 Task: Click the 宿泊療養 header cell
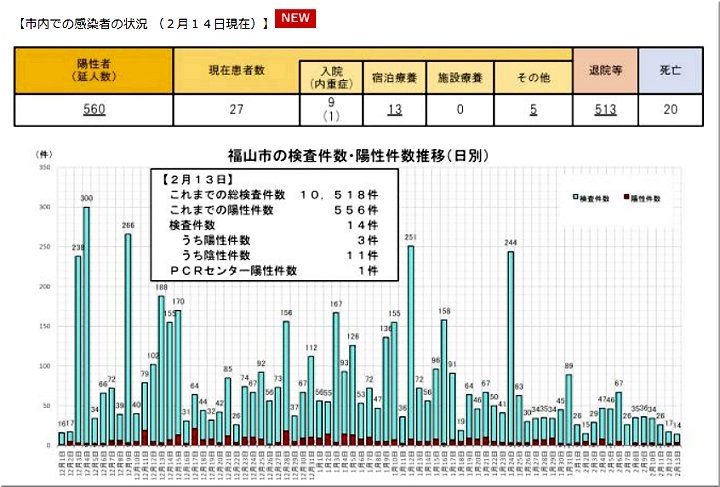click(x=395, y=76)
